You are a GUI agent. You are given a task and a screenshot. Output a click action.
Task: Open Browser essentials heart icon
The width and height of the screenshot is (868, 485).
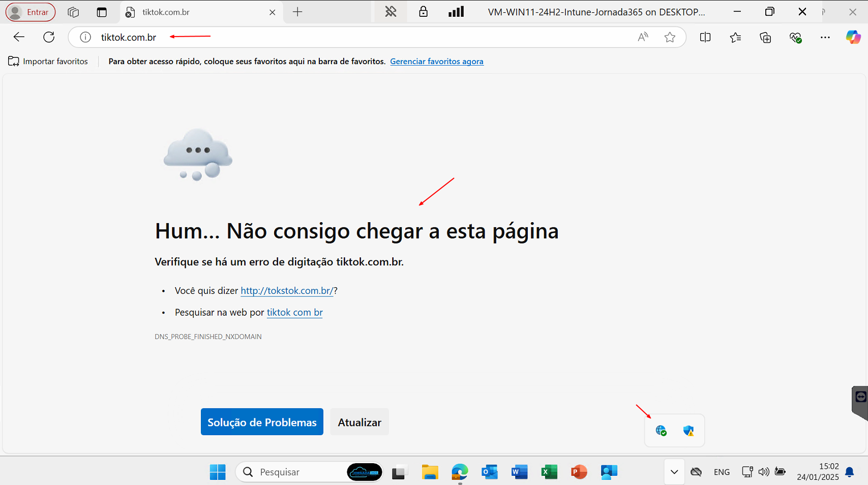(x=795, y=37)
